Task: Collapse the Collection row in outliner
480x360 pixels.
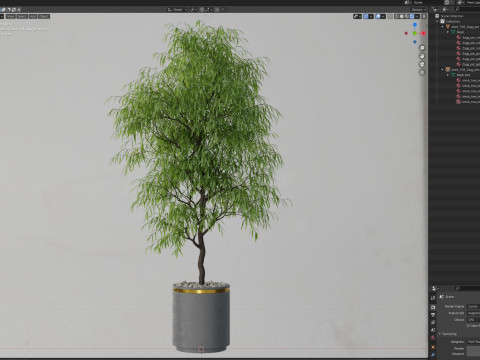Action: point(437,21)
